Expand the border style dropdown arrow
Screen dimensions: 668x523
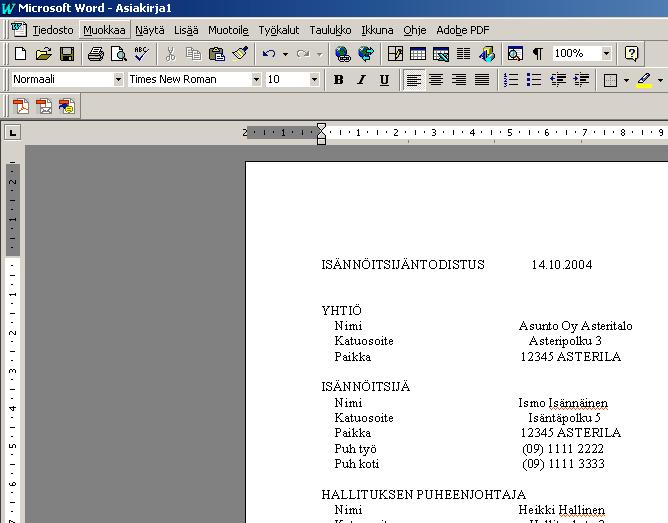pos(626,80)
